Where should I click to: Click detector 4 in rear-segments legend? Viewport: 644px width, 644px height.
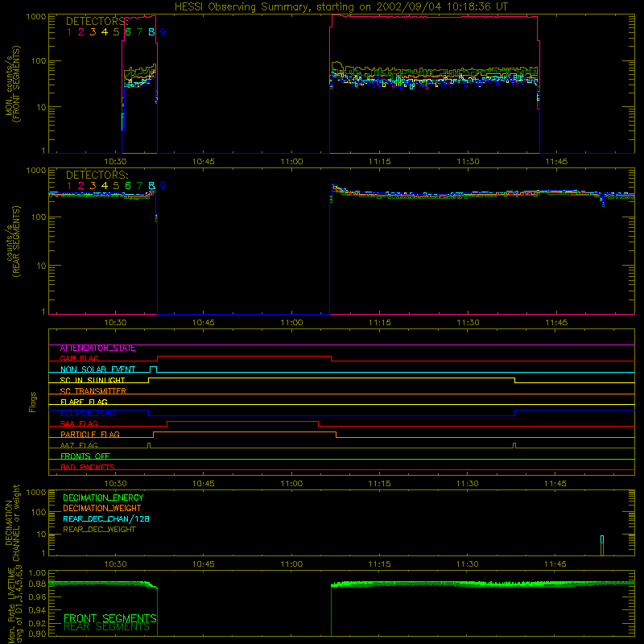point(105,186)
